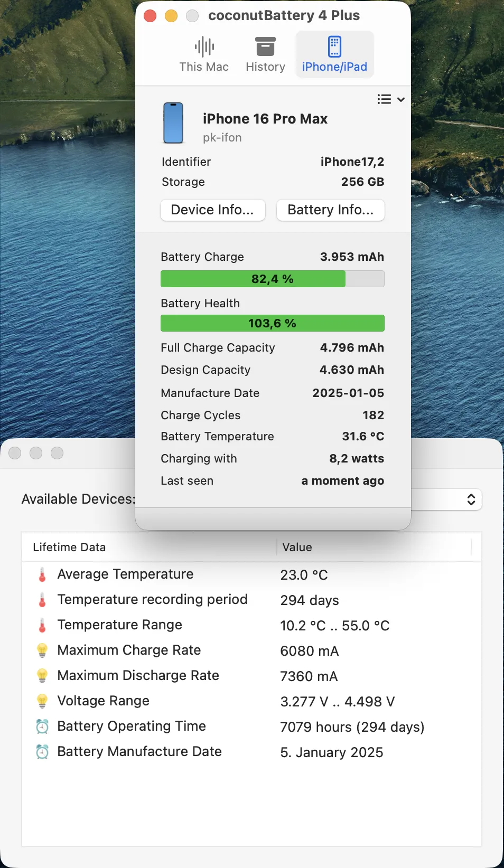Click the 182 charge cycles value
The width and height of the screenshot is (504, 868).
(374, 415)
